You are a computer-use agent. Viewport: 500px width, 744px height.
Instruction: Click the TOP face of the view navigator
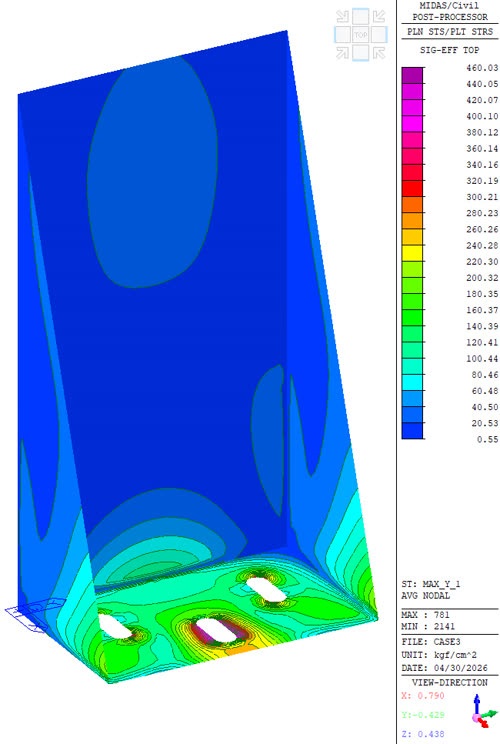[361, 35]
